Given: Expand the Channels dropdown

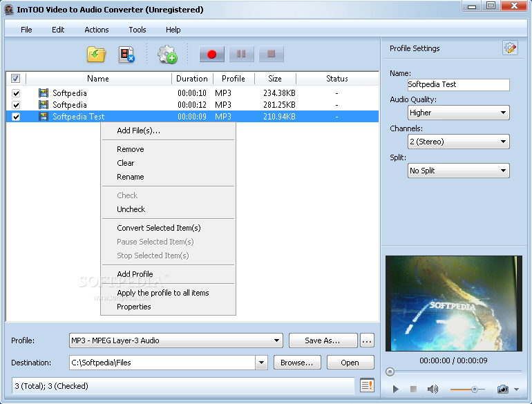Looking at the screenshot, I should pos(458,142).
